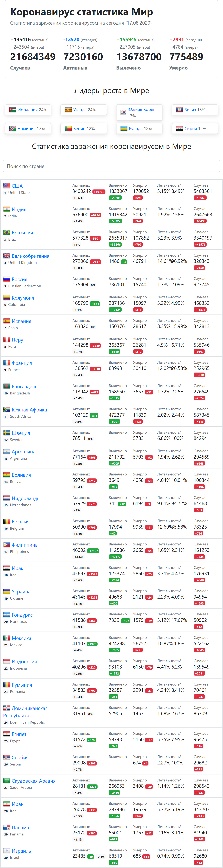Click the Syria flag icon

point(180,129)
